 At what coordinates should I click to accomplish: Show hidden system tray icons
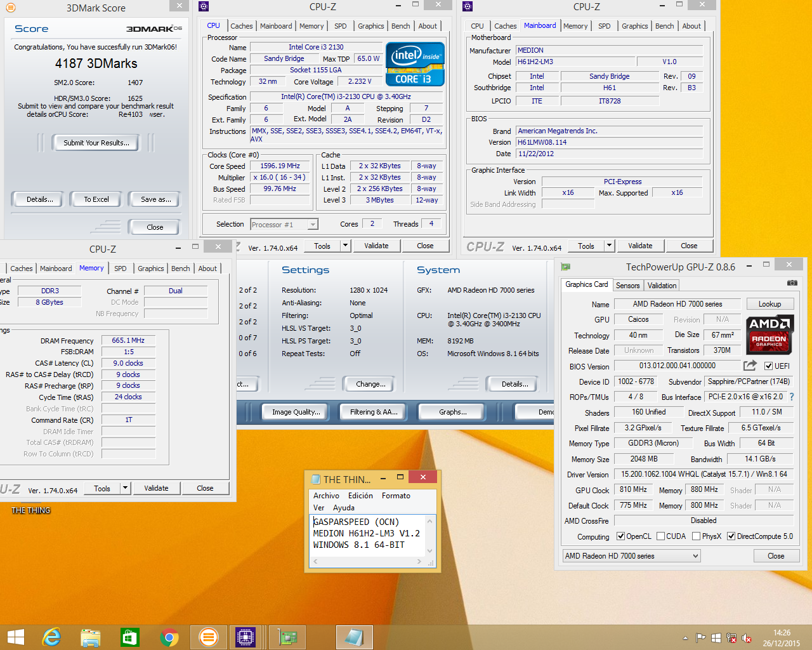tap(685, 638)
